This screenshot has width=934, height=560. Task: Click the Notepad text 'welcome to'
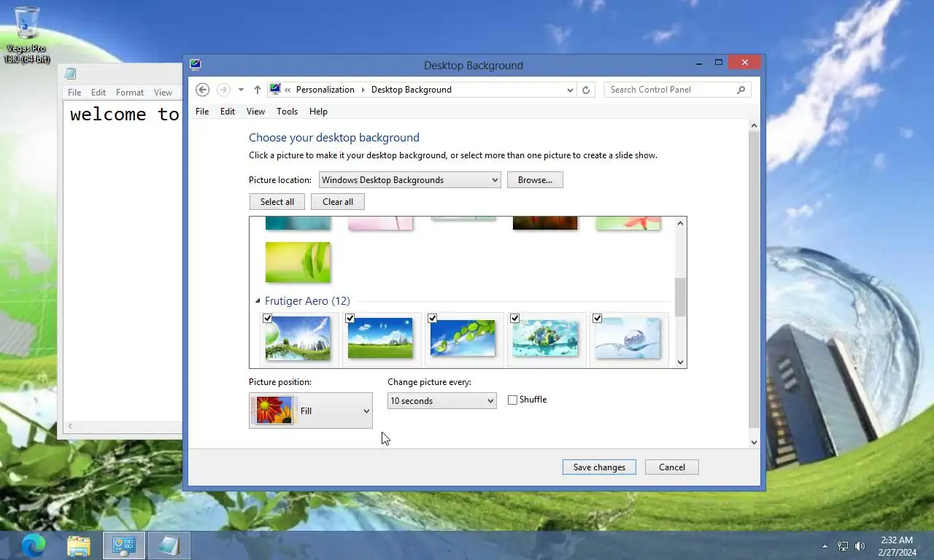(124, 114)
